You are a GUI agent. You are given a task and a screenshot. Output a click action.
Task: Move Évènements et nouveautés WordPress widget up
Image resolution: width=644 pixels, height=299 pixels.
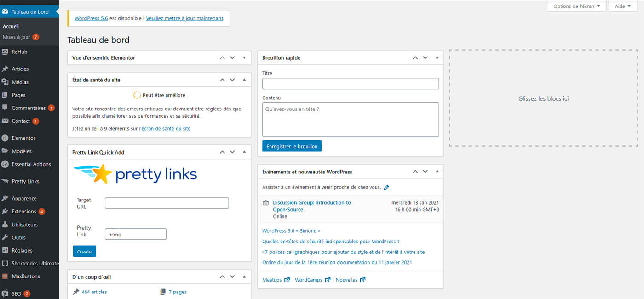tap(415, 172)
